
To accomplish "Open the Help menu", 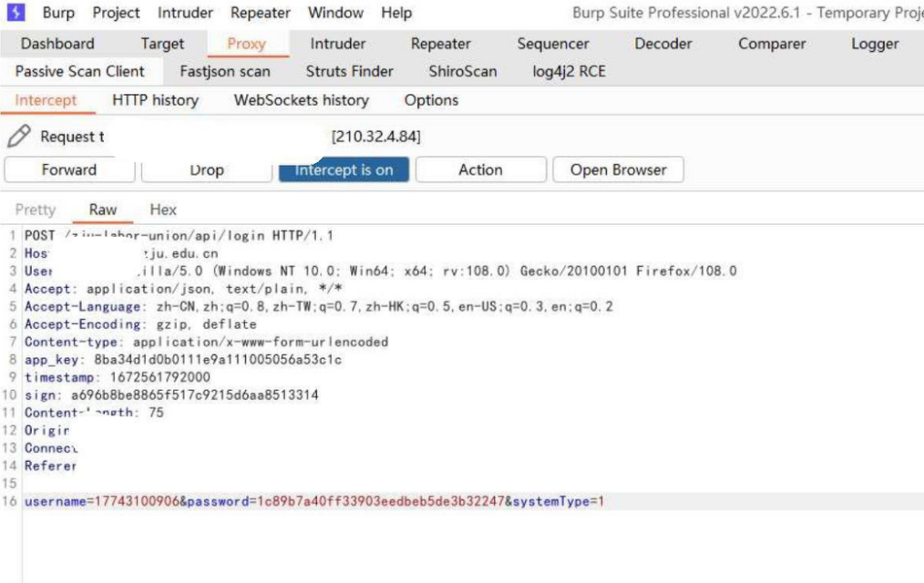I will tap(396, 13).
